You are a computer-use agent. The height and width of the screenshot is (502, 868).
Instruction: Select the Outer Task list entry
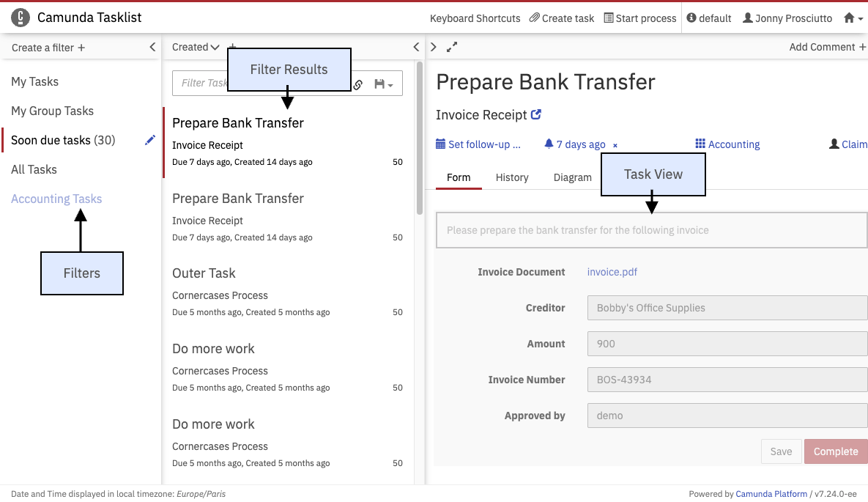(x=204, y=273)
